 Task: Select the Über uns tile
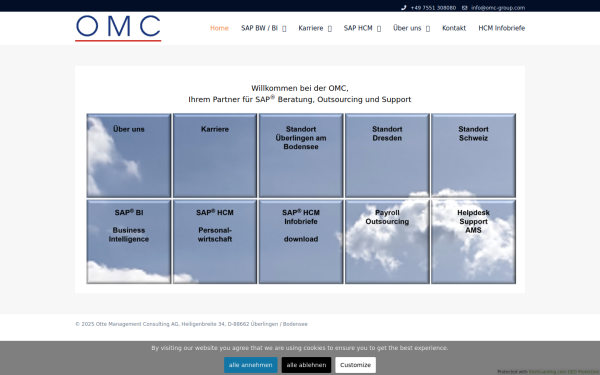click(x=129, y=156)
